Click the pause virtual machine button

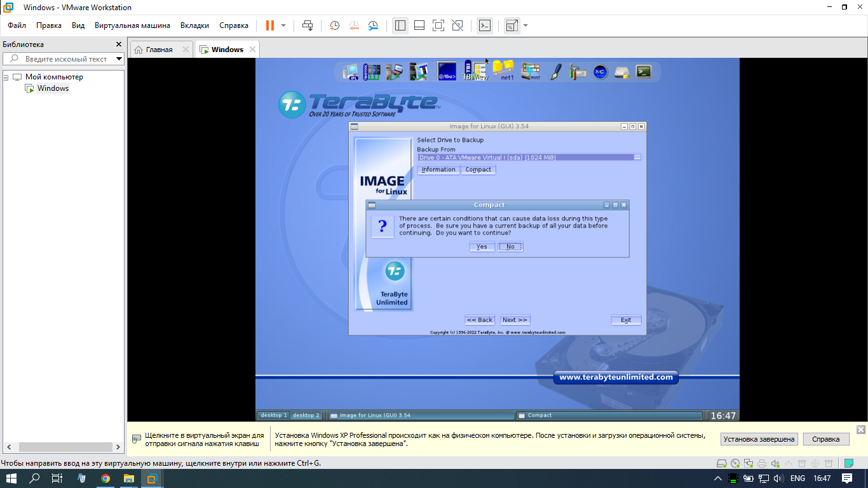[270, 25]
